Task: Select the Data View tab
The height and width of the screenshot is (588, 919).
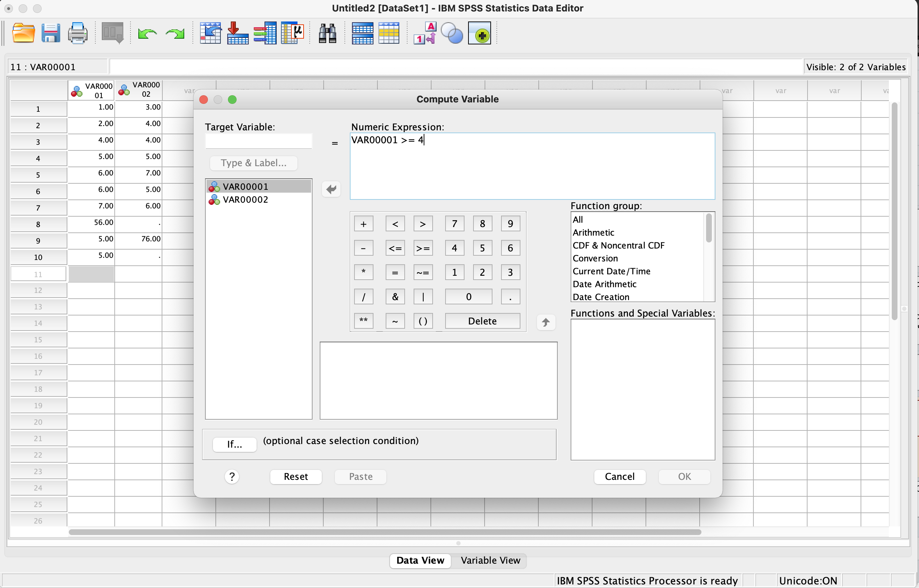Action: point(420,560)
